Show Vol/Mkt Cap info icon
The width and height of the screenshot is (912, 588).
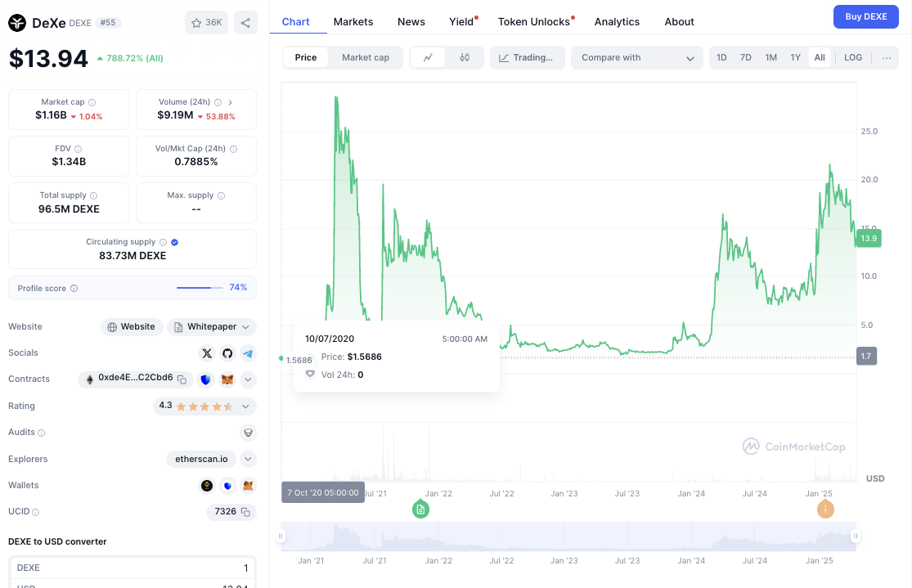click(234, 149)
